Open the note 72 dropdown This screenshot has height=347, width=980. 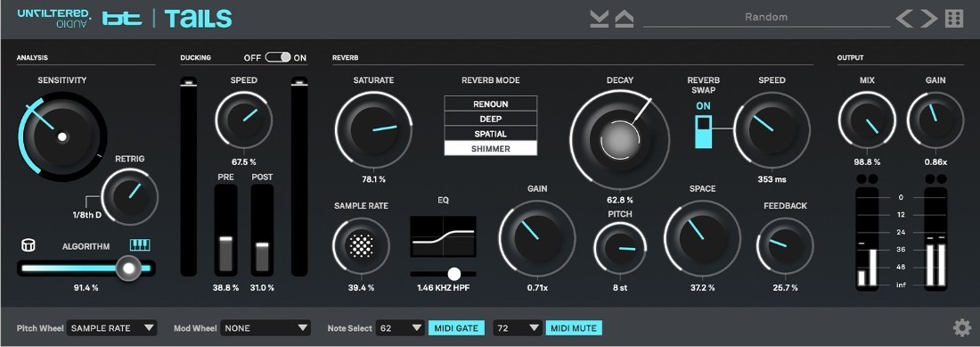pos(518,327)
